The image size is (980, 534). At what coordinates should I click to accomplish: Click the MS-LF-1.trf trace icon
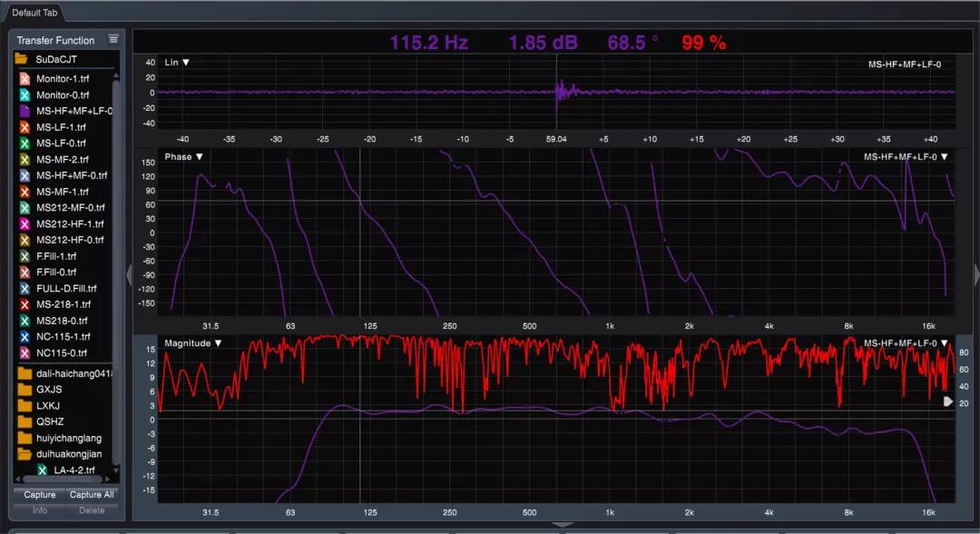pyautogui.click(x=24, y=127)
